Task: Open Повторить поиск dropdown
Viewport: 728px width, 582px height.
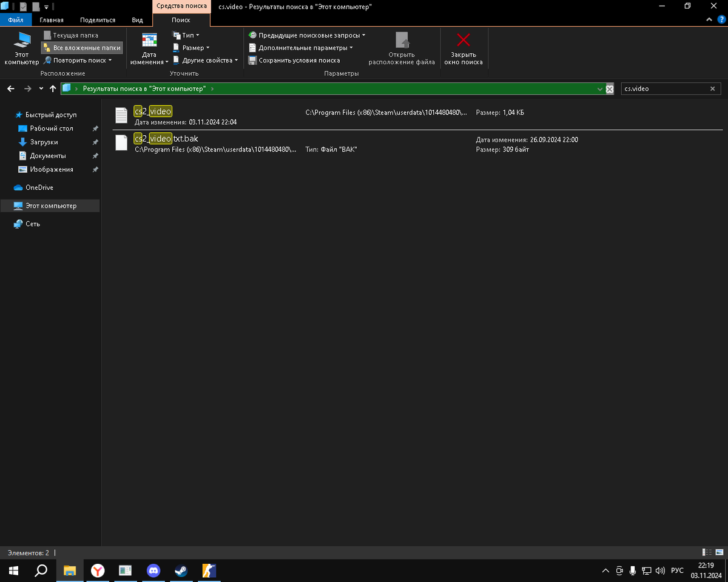Action: click(x=77, y=60)
